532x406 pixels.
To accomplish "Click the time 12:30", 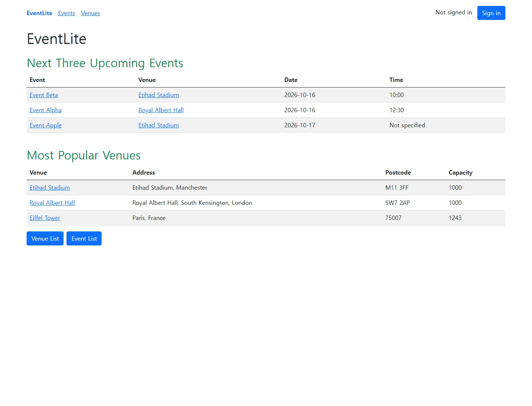I will pyautogui.click(x=396, y=110).
